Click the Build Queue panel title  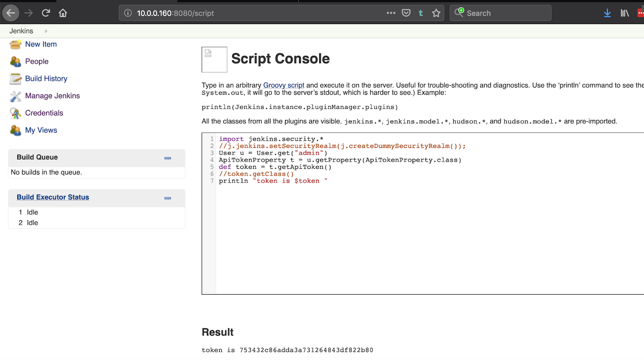click(37, 157)
